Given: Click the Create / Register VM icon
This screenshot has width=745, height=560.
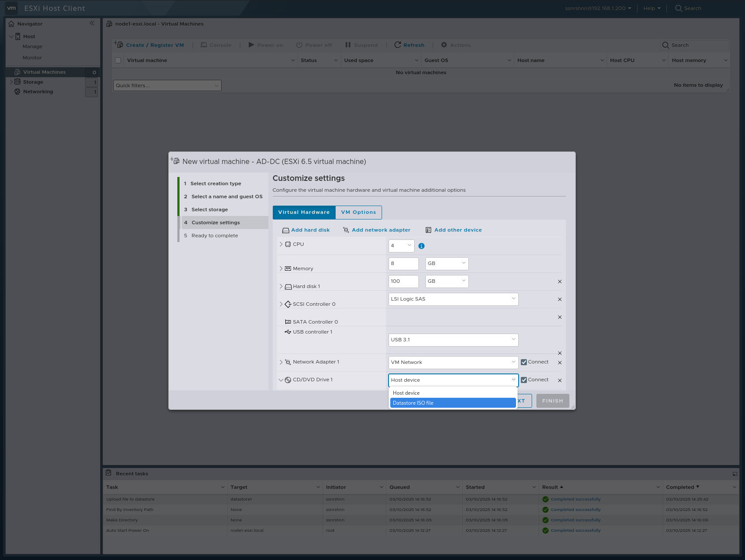Looking at the screenshot, I should [118, 44].
